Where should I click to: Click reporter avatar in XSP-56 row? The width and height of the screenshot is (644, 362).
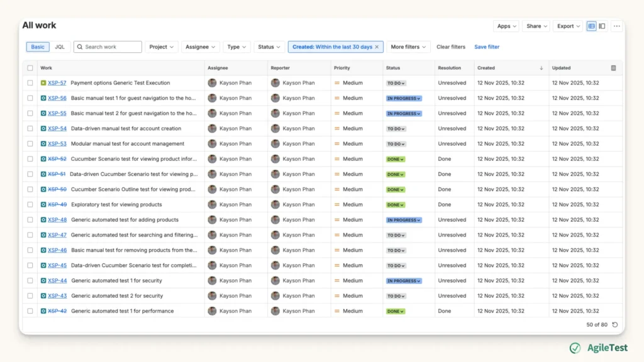click(x=275, y=98)
